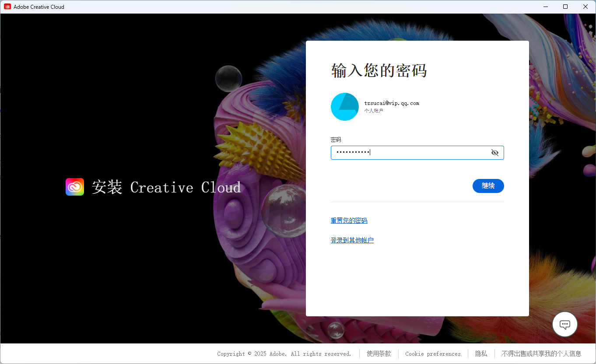Click the Creative Cloud rainbow logo icon
Viewport: 596px width, 364px height.
click(75, 187)
